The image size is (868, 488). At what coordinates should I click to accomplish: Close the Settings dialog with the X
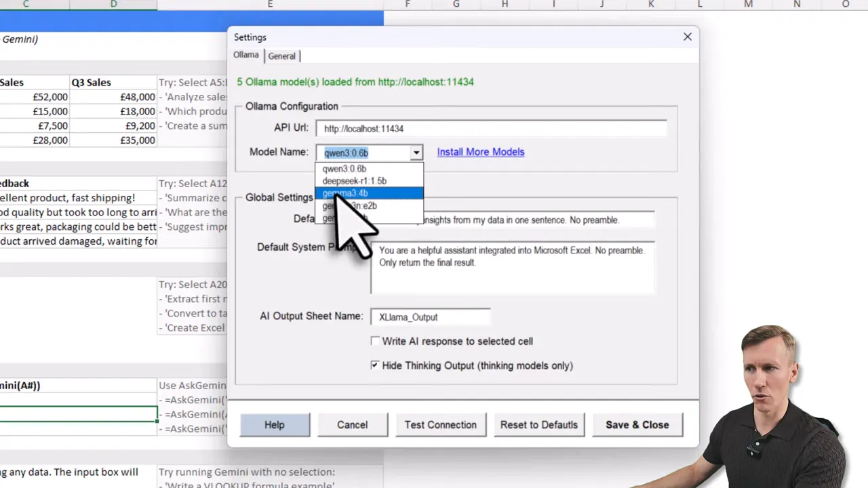pyautogui.click(x=687, y=37)
